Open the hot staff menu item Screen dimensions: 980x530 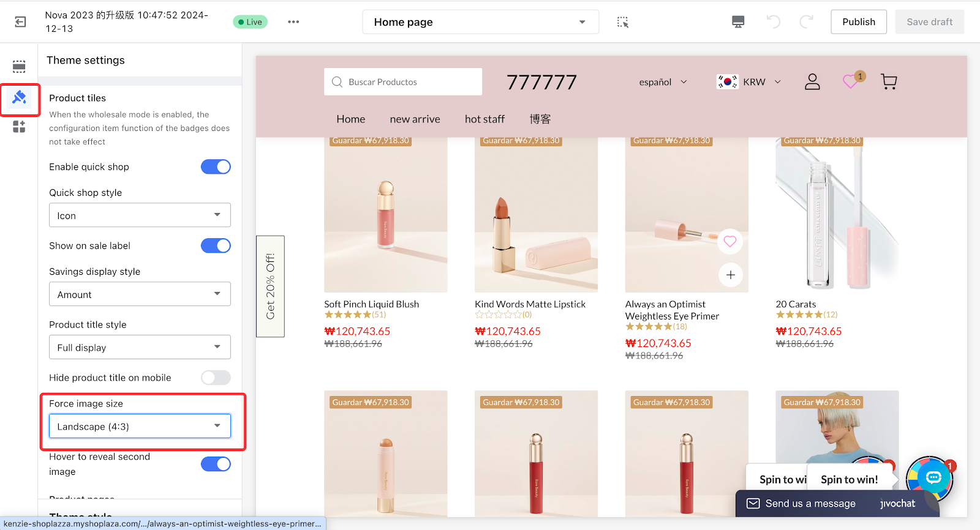point(484,119)
